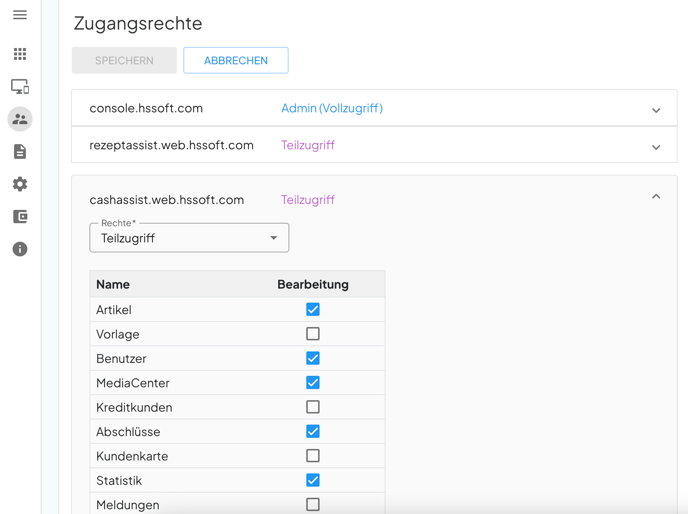Toggle the Kundenkarte checkbox
Viewport: 688px width, 514px height.
(313, 456)
